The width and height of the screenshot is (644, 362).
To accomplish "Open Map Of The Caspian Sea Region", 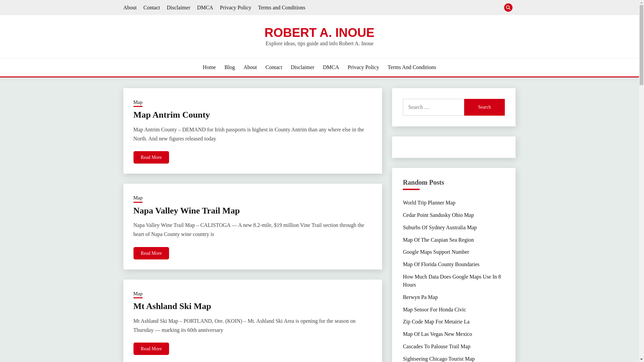I will (438, 240).
